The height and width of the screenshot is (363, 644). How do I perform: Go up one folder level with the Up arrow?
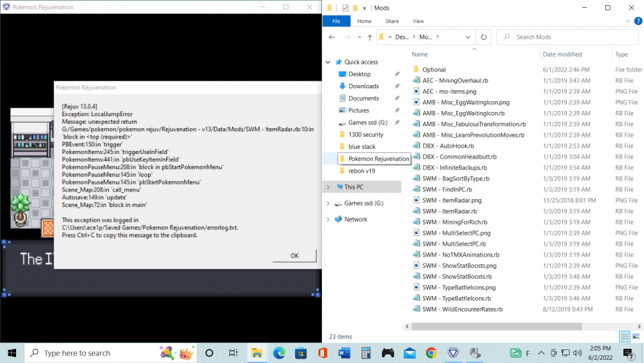point(370,37)
